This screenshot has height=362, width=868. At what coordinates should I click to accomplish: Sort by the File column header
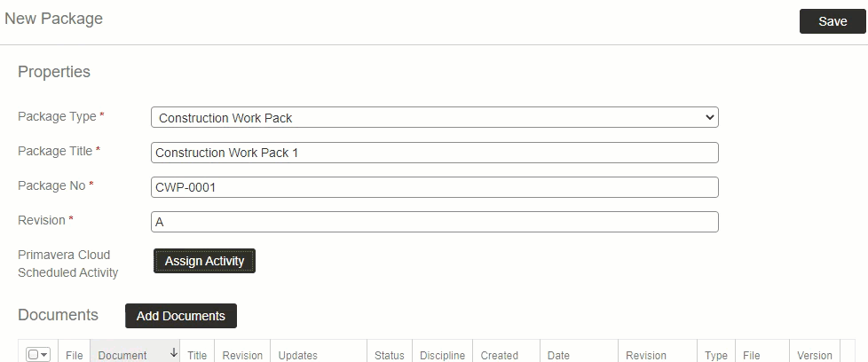[75, 355]
